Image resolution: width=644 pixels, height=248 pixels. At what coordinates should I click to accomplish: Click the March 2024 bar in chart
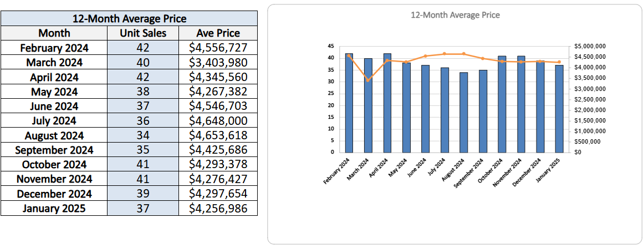click(369, 105)
